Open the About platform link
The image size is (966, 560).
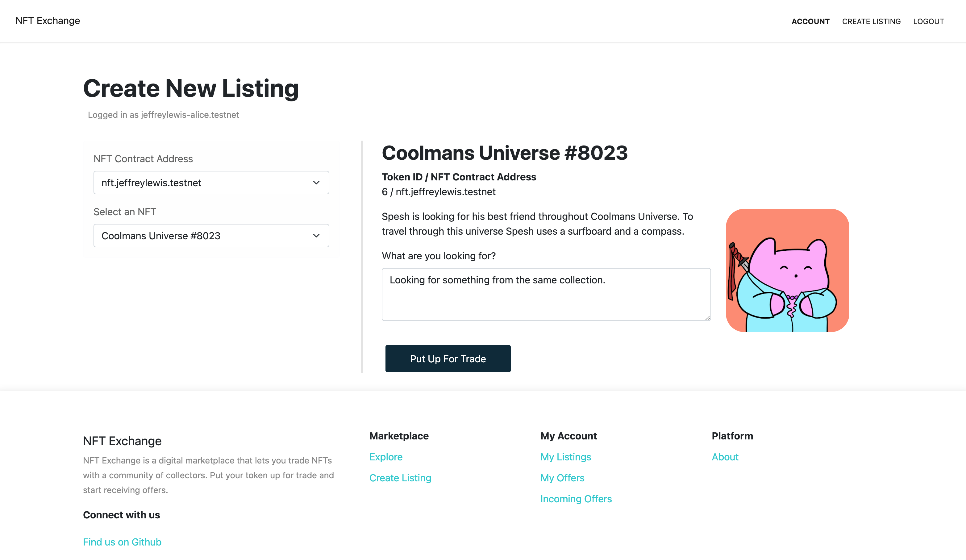click(x=725, y=457)
